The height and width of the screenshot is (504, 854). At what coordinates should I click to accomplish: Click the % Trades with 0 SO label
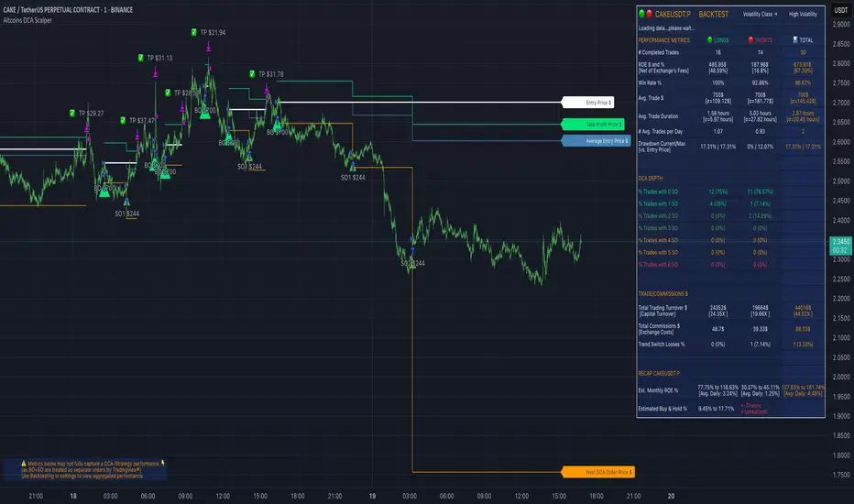[x=658, y=192]
